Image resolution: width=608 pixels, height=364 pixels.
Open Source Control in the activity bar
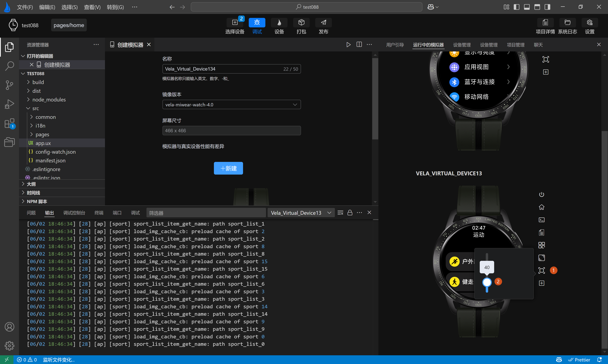(x=9, y=85)
